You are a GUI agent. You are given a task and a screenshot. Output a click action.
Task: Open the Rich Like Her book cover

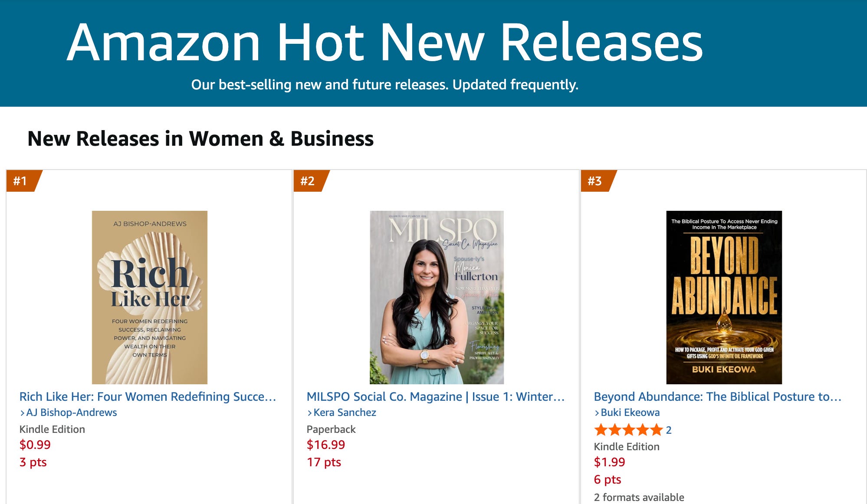[x=150, y=298]
